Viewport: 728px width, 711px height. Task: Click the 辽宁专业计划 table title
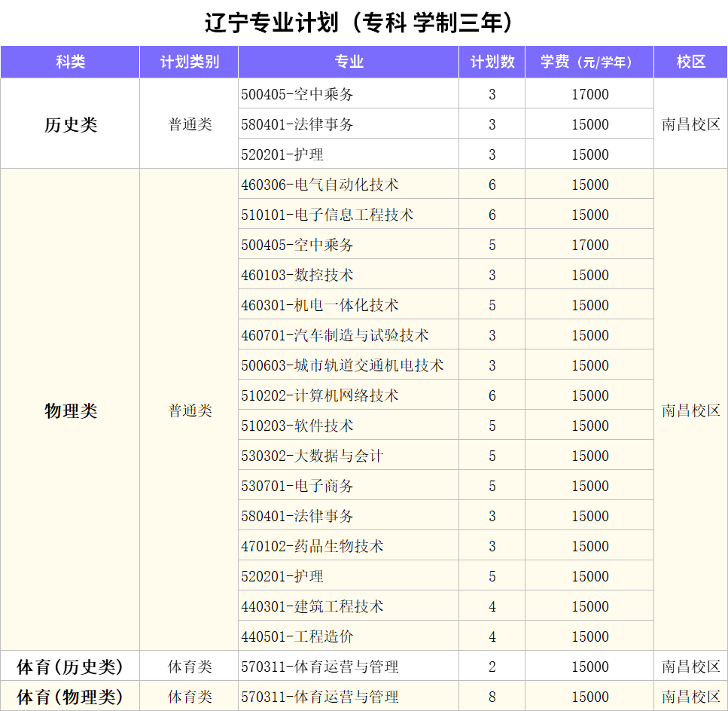(364, 23)
